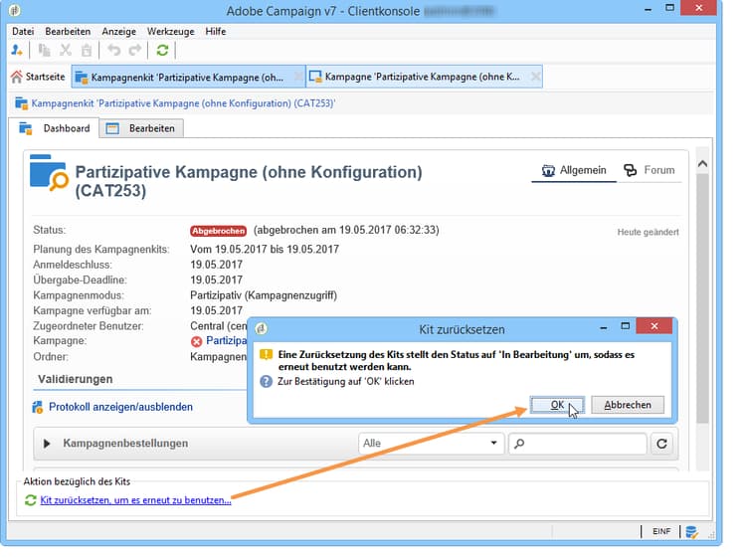Open the Forum view
This screenshot has height=560, width=746.
650,170
